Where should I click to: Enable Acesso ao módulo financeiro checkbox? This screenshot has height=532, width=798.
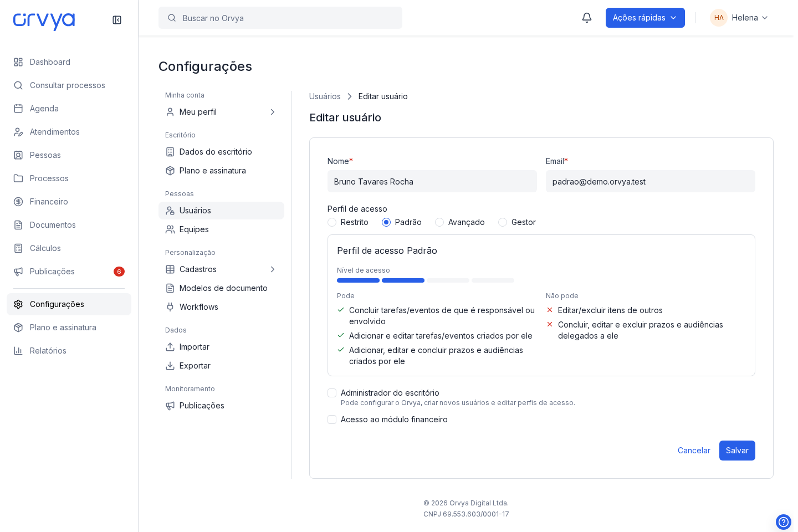332,420
